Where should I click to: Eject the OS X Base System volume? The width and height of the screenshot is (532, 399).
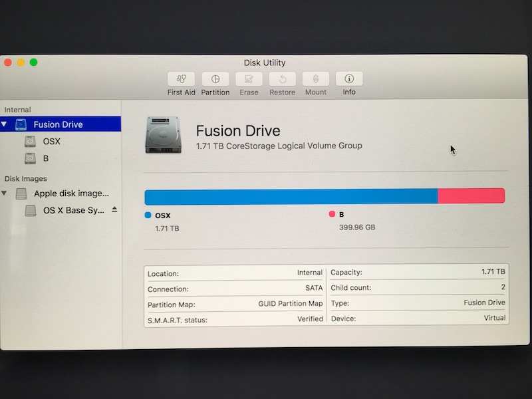click(114, 209)
